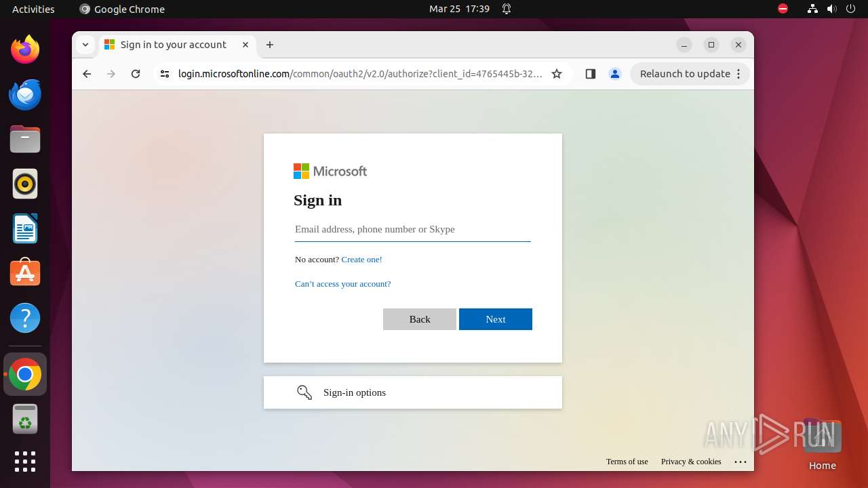
Task: Click the Back button on sign-in form
Action: click(x=420, y=319)
